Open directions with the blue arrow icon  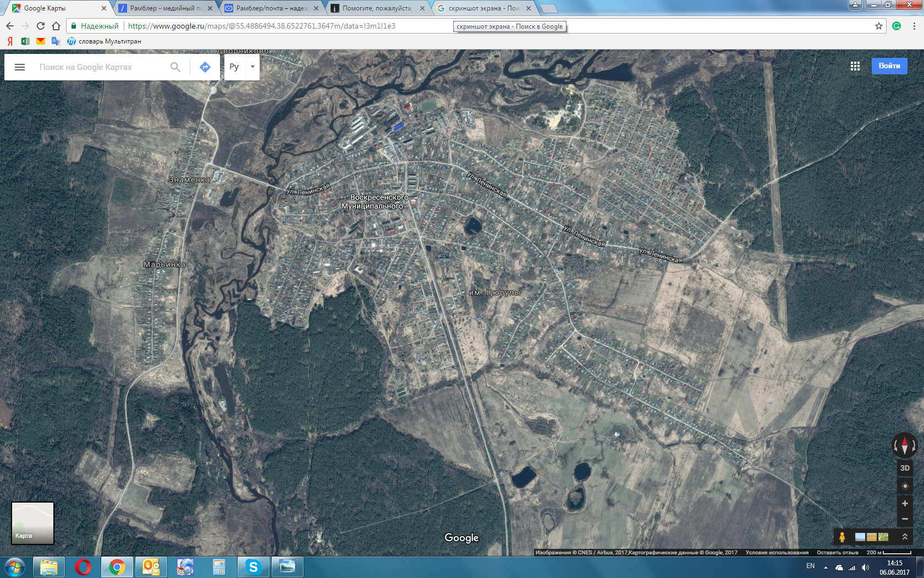205,67
